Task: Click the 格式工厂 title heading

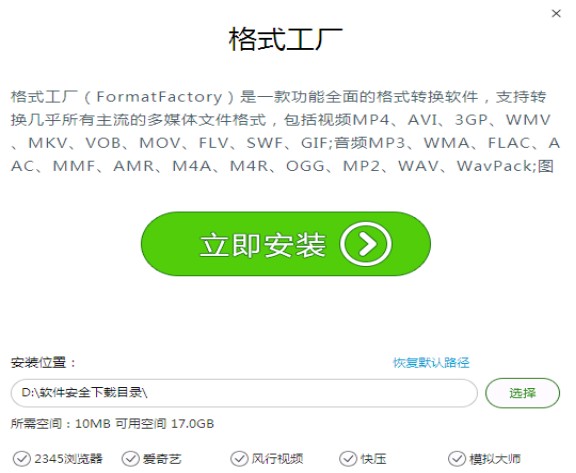Action: coord(286,39)
